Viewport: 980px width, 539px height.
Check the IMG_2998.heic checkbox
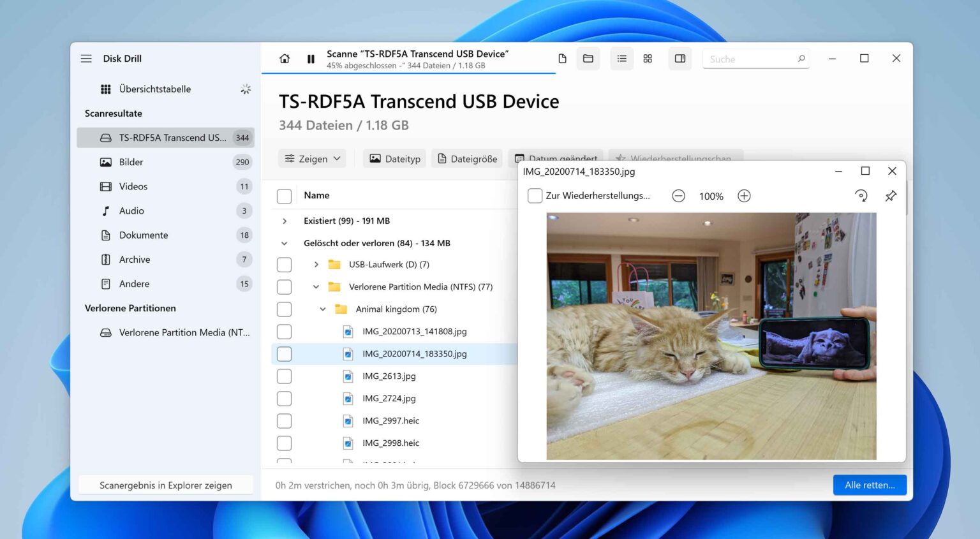click(285, 443)
